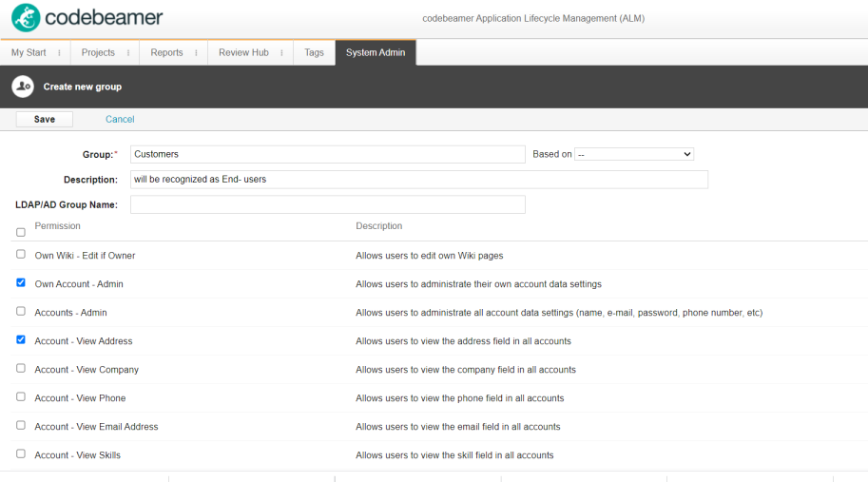Toggle the select-all permissions checkbox in header
Screen dimensions: 868x482
point(21,232)
